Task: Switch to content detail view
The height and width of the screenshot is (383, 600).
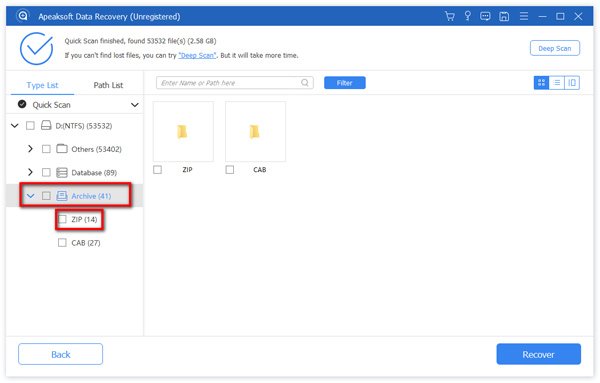Action: point(572,83)
